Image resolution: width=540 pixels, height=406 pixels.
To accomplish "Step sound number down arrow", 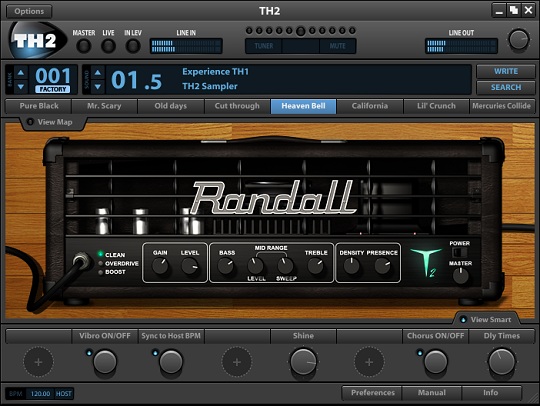I will (x=98, y=86).
